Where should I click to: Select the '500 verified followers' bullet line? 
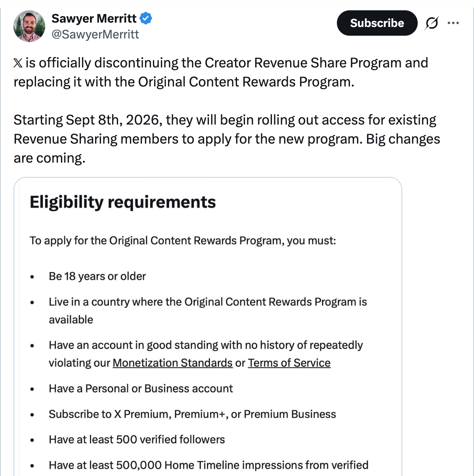click(x=137, y=440)
